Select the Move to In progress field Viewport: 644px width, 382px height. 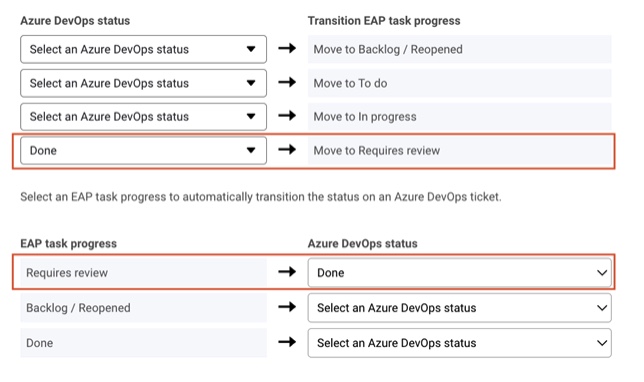tap(460, 117)
